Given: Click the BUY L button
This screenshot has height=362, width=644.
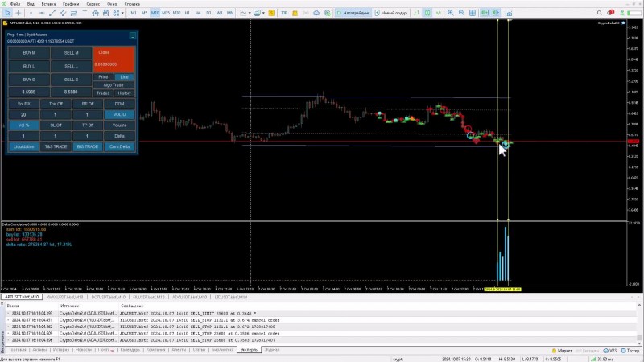Looking at the screenshot, I should [x=29, y=66].
